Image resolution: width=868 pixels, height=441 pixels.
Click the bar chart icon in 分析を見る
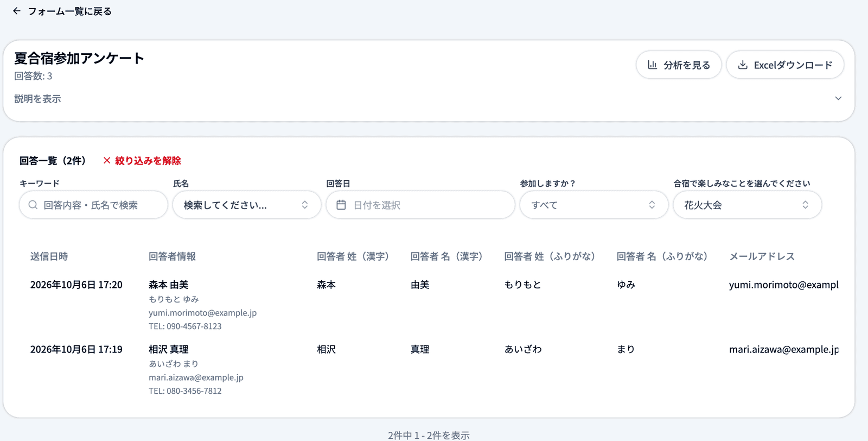[653, 65]
